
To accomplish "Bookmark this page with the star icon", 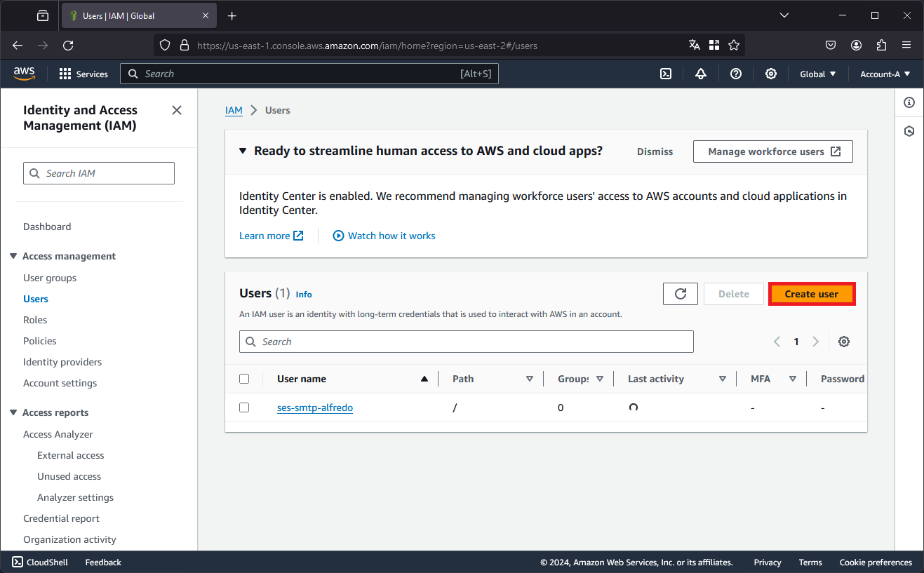I will tap(734, 45).
